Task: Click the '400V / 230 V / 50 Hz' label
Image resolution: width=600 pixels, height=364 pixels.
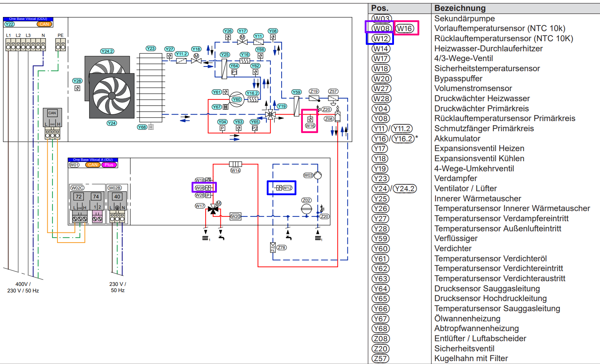Action: 23,287
